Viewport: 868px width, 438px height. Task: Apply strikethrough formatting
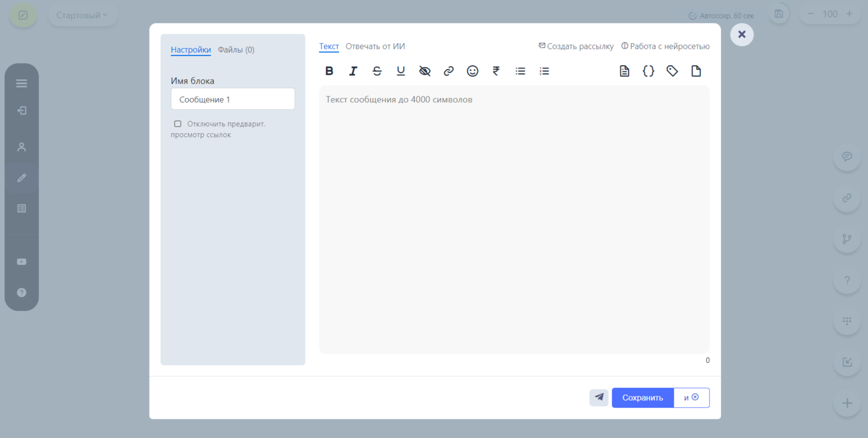pyautogui.click(x=377, y=71)
